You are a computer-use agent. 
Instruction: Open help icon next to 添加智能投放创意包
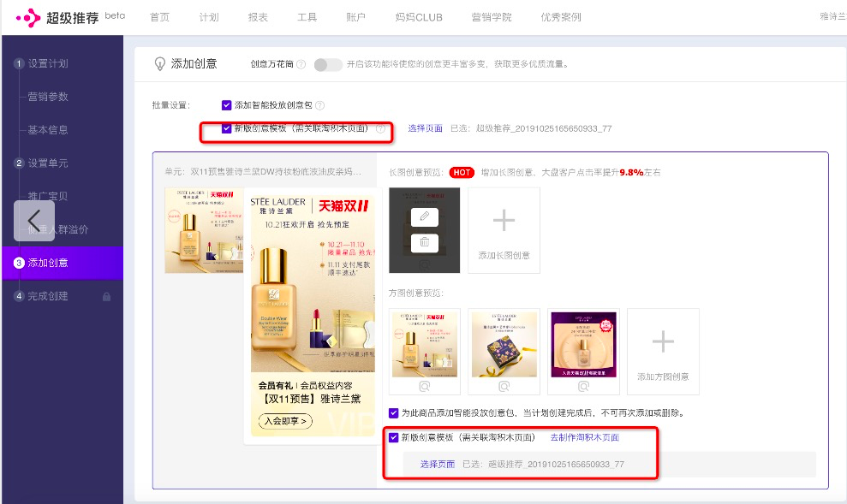[319, 105]
